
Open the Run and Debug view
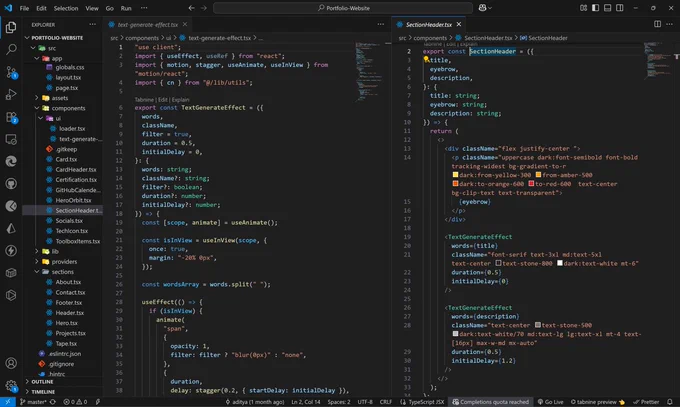click(11, 94)
